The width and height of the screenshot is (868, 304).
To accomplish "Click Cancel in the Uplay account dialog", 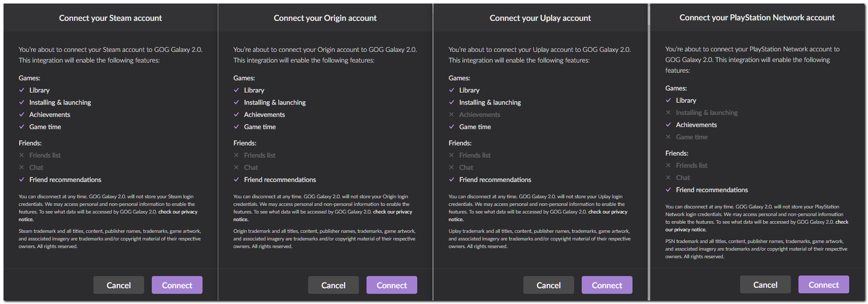I will [x=548, y=285].
